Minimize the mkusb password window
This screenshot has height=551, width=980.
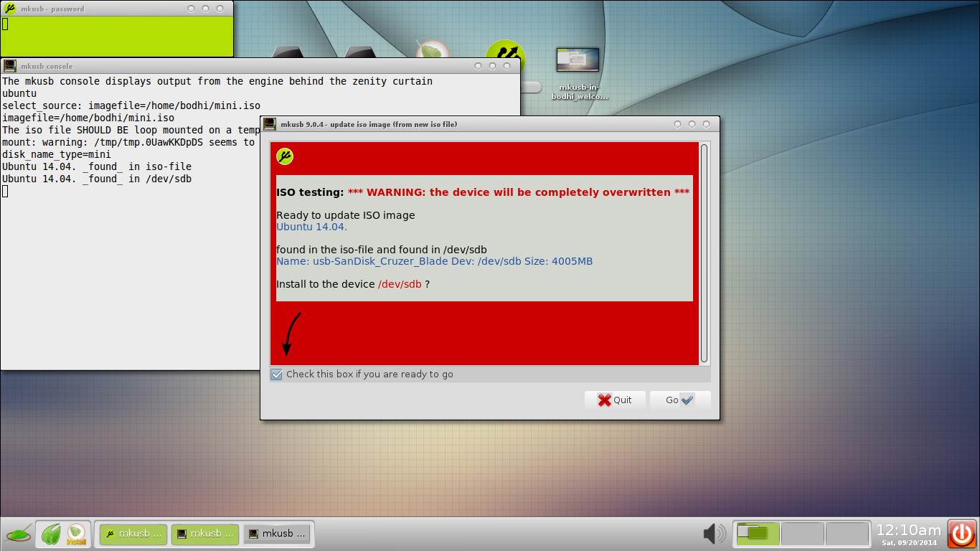point(192,9)
